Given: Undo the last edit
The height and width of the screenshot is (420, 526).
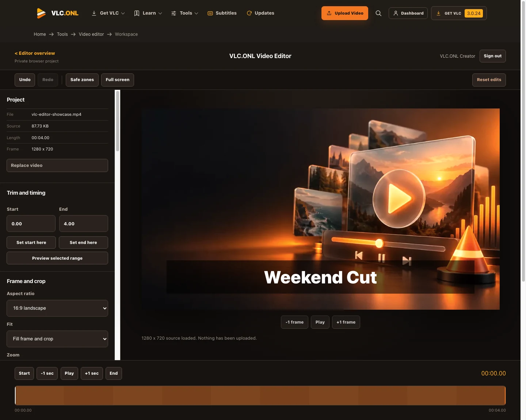Looking at the screenshot, I should tap(25, 80).
